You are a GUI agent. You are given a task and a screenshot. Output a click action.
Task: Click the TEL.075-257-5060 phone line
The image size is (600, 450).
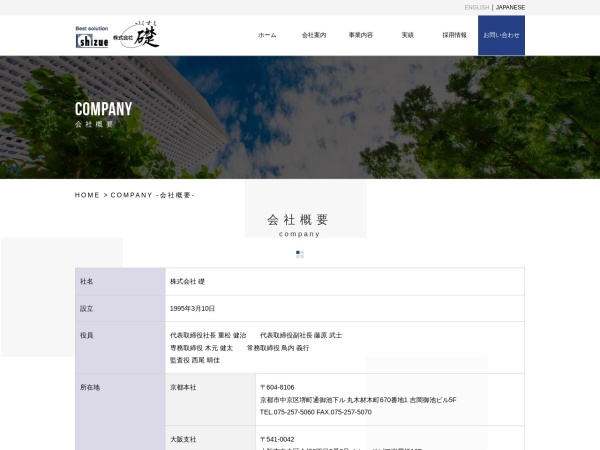[316, 412]
